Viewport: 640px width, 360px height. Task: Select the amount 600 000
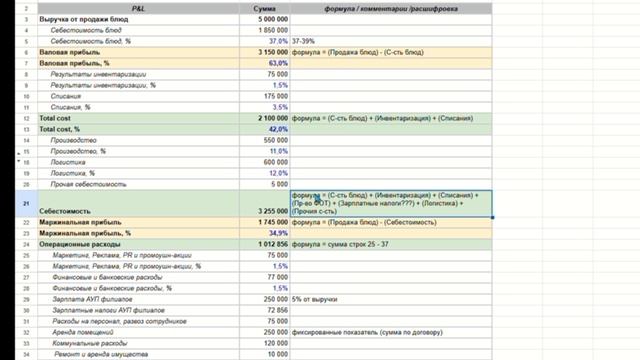click(264, 162)
